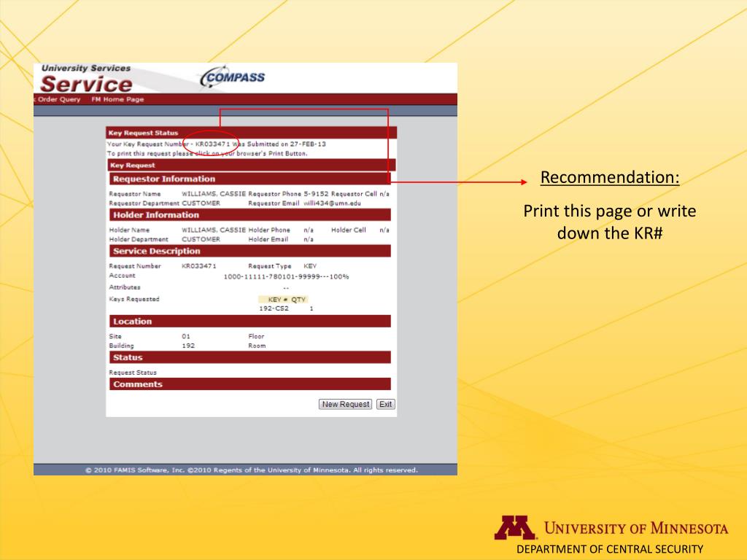
Task: Click the Comments section header
Action: click(250, 384)
